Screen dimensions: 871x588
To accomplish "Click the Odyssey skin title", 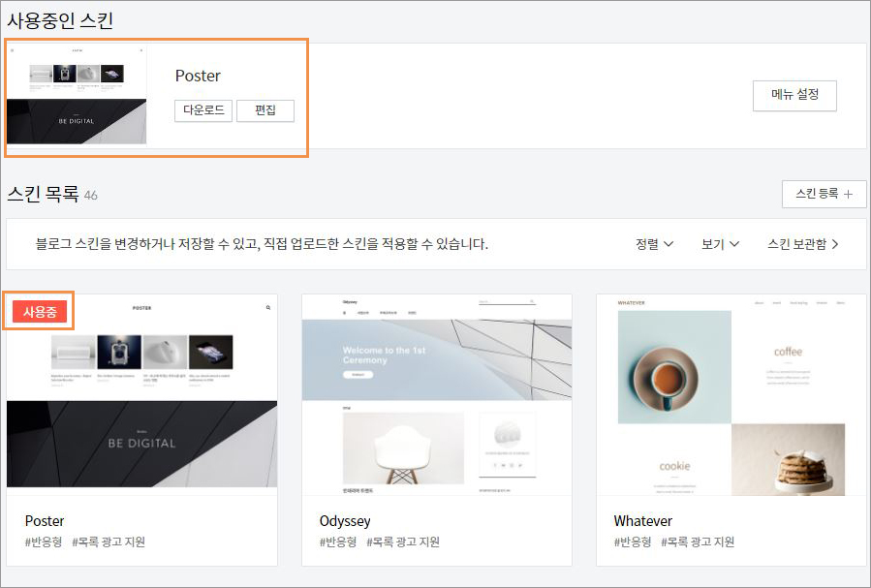I will 345,521.
